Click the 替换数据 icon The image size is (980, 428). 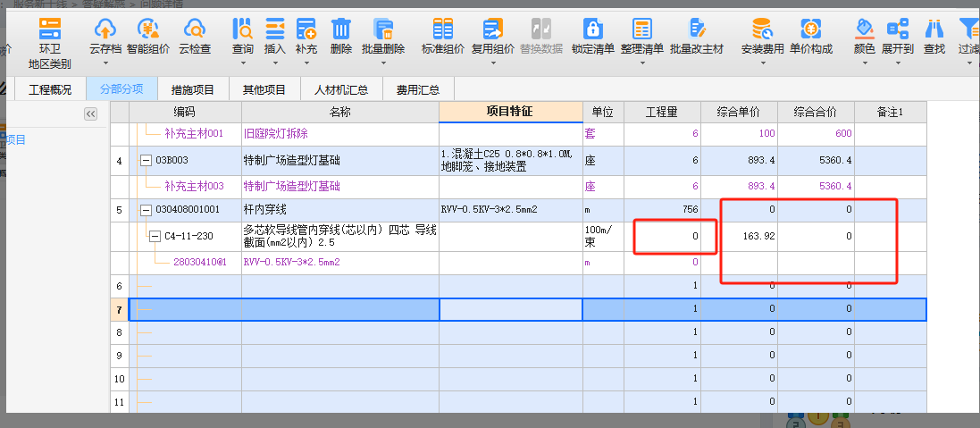[541, 29]
